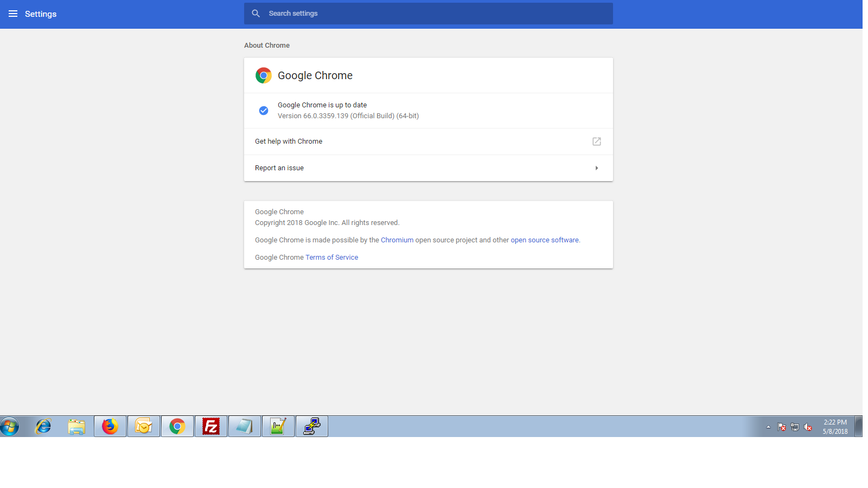This screenshot has height=488, width=868.
Task: Click the Windows Start button
Action: click(10, 427)
